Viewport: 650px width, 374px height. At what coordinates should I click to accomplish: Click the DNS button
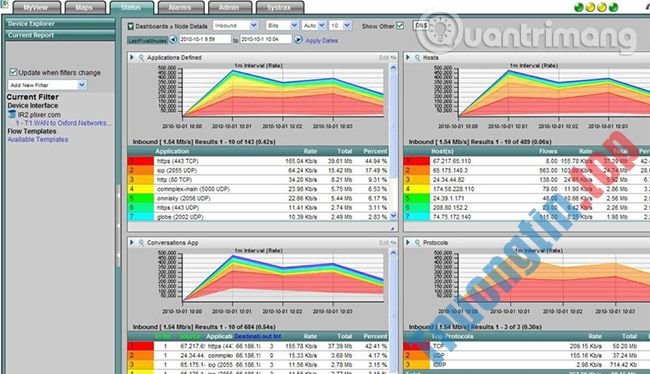[x=421, y=26]
